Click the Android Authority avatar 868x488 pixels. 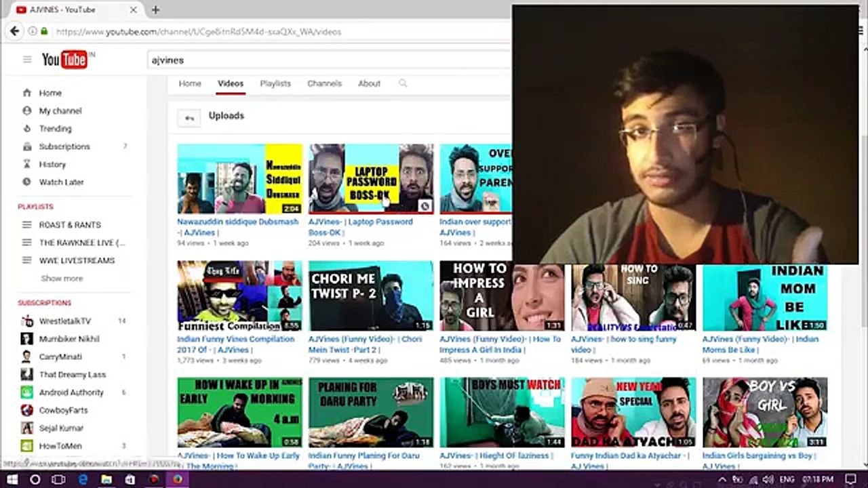pos(27,392)
